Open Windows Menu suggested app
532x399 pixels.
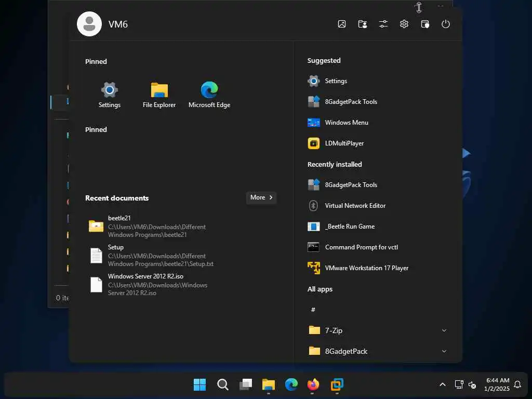pos(378,123)
